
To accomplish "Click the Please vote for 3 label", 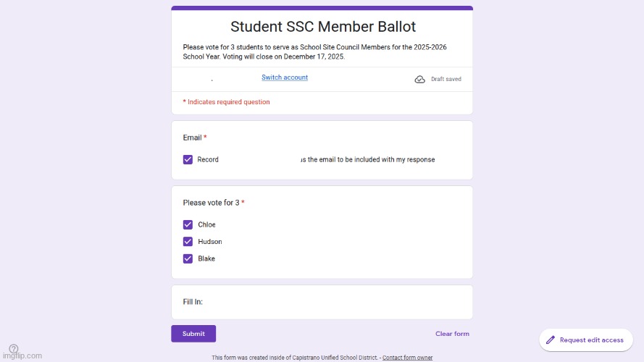I will pos(211,203).
